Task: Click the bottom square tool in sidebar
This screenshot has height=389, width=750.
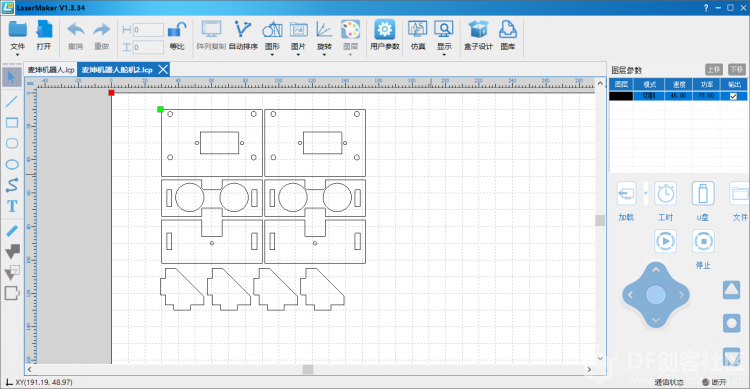Action: tap(12, 293)
